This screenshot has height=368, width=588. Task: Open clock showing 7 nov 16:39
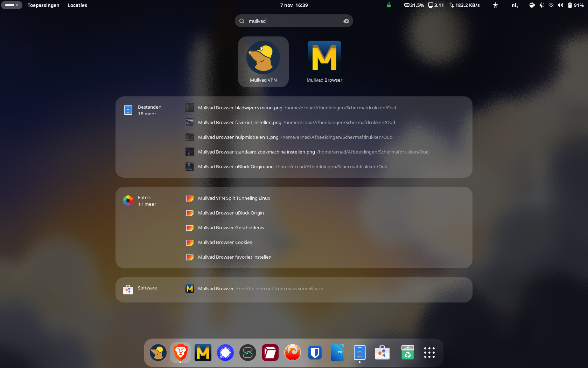tap(294, 5)
